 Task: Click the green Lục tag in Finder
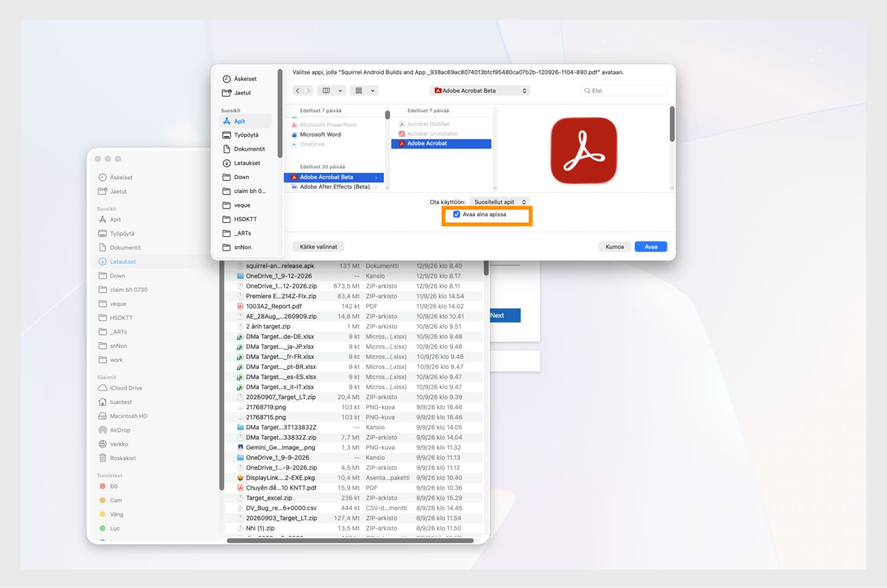coord(110,528)
